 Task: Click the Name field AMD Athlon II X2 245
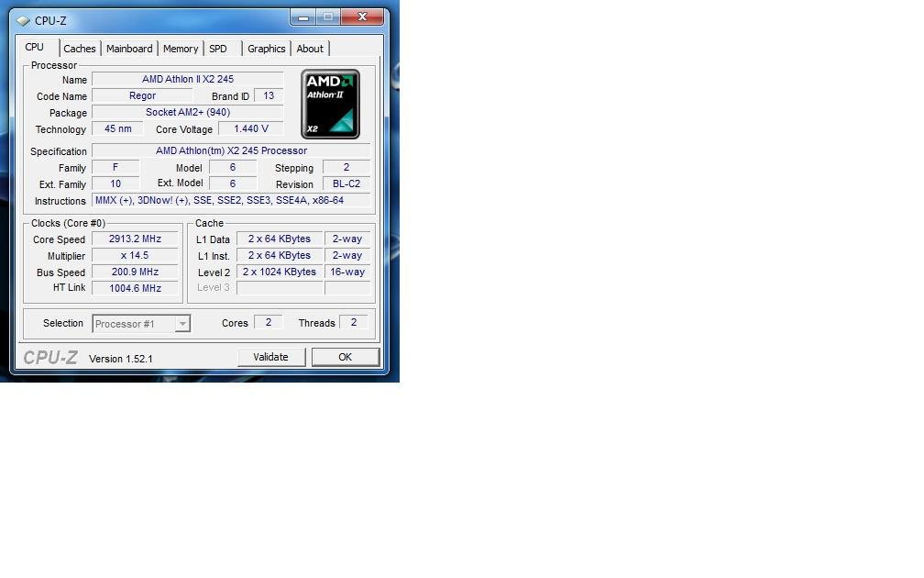click(x=187, y=79)
